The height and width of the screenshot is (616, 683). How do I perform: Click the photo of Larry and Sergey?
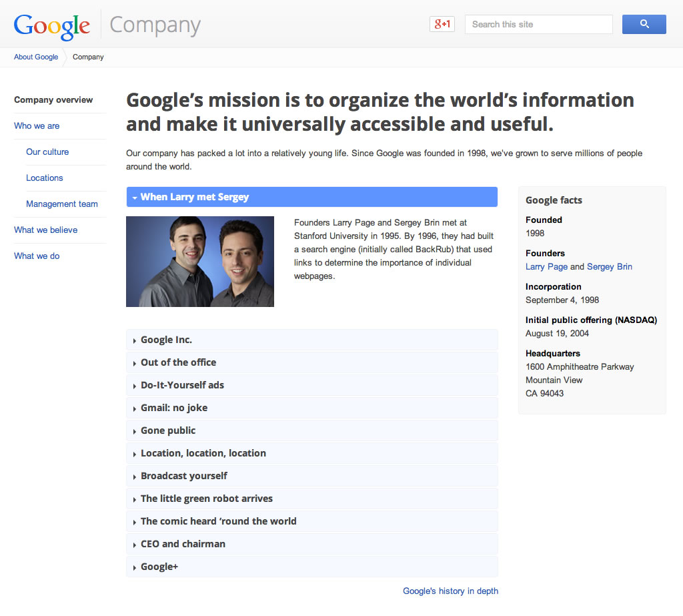pyautogui.click(x=200, y=262)
